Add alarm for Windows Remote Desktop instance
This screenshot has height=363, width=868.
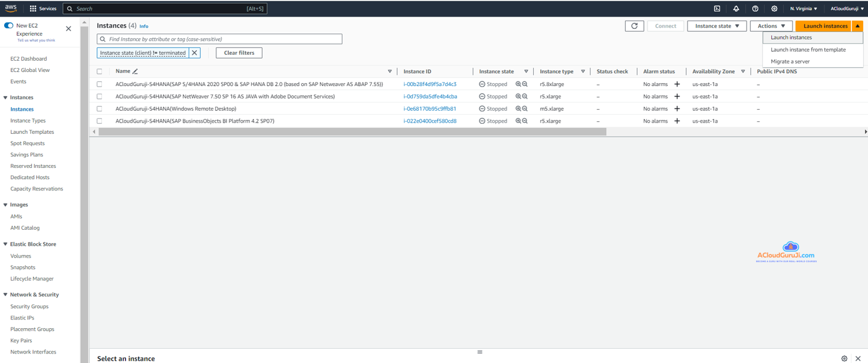[x=677, y=108]
